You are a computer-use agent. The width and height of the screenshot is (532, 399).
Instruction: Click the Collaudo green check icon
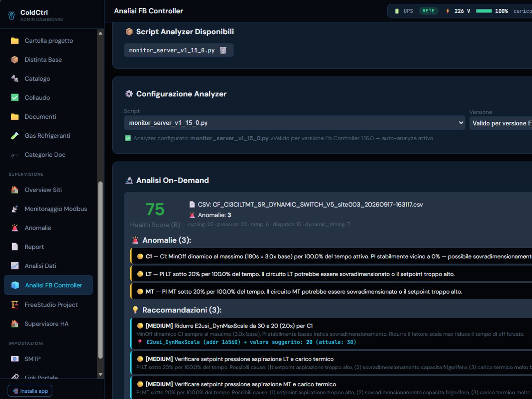point(15,97)
